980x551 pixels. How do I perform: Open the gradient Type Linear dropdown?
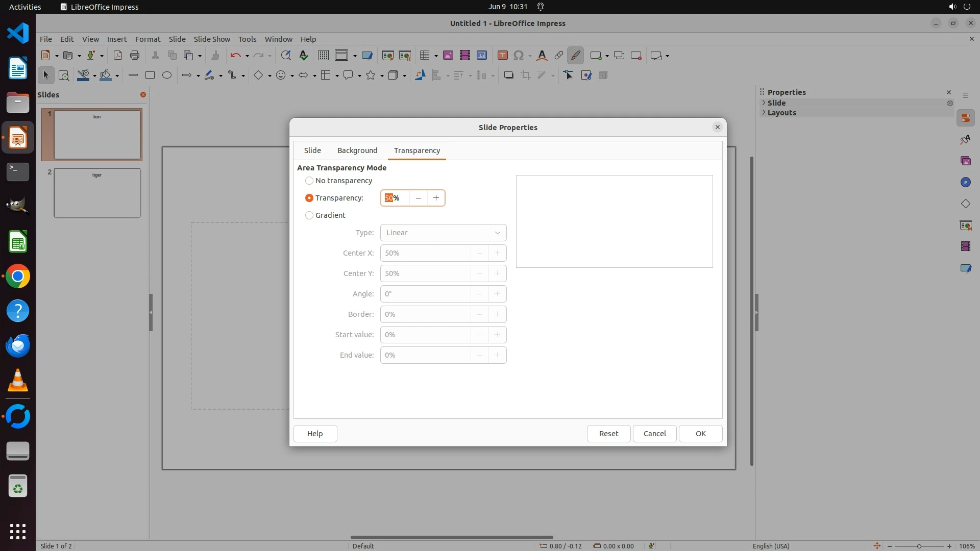click(x=443, y=233)
